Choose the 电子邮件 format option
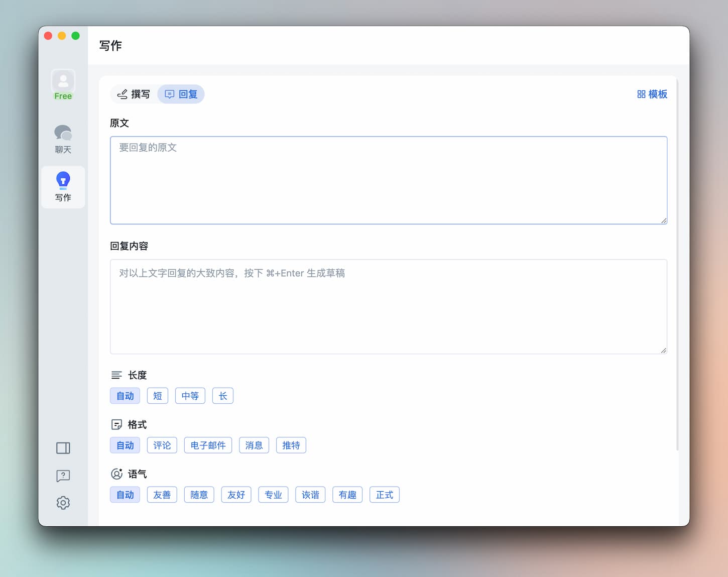The height and width of the screenshot is (577, 728). pyautogui.click(x=208, y=445)
